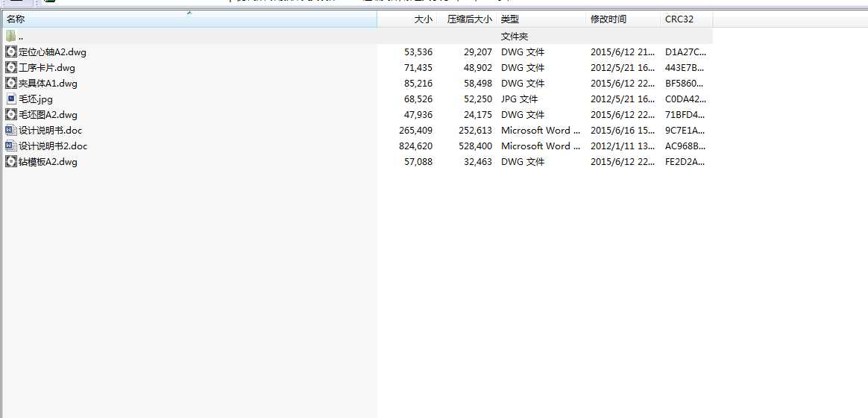The image size is (868, 418).
Task: Click the file name 设计说明书2.doc
Action: pos(53,146)
